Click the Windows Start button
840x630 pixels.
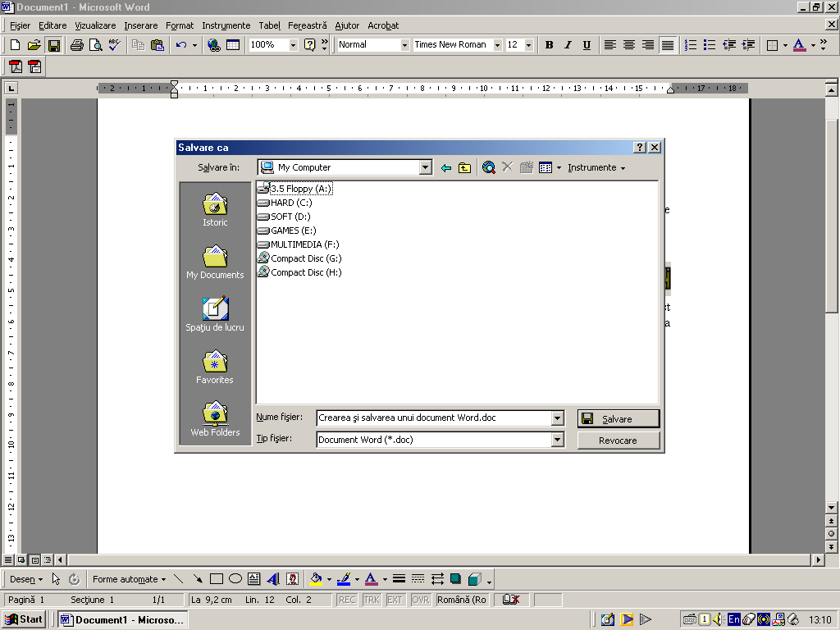[x=23, y=620]
